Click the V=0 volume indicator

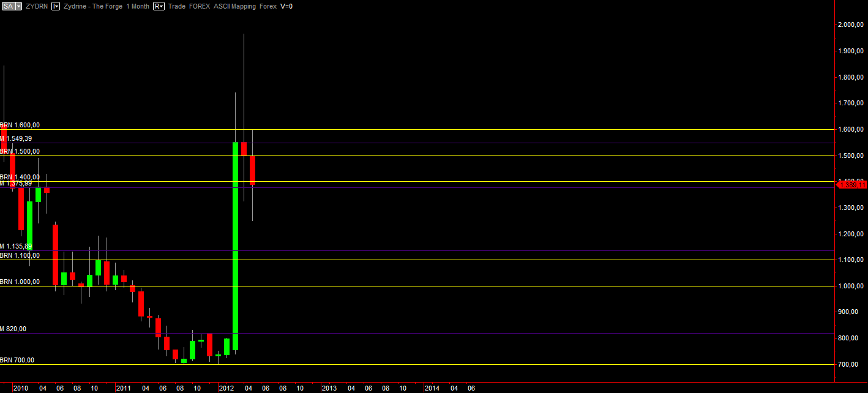286,6
